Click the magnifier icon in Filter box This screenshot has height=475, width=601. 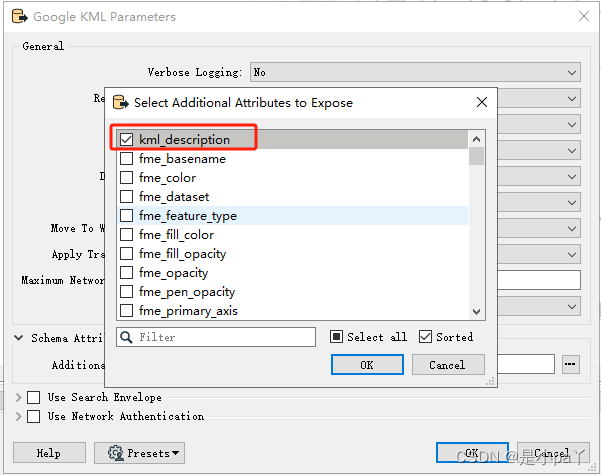[x=126, y=337]
